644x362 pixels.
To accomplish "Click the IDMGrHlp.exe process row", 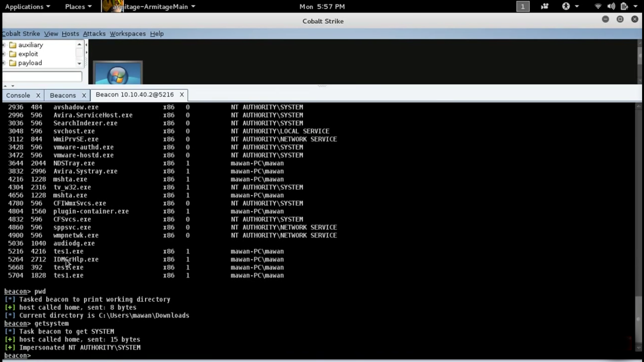I will tap(146, 259).
